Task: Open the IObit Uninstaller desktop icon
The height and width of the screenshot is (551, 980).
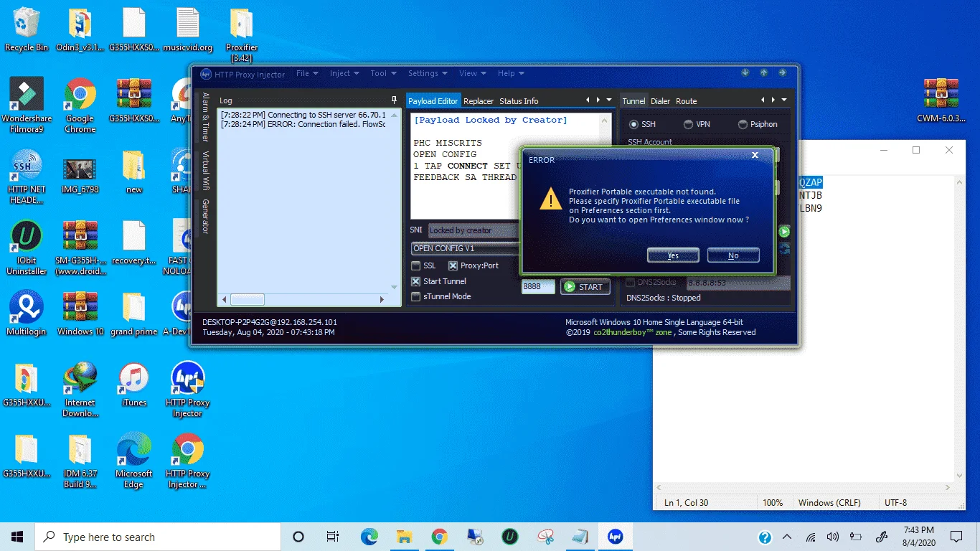Action: tap(27, 248)
